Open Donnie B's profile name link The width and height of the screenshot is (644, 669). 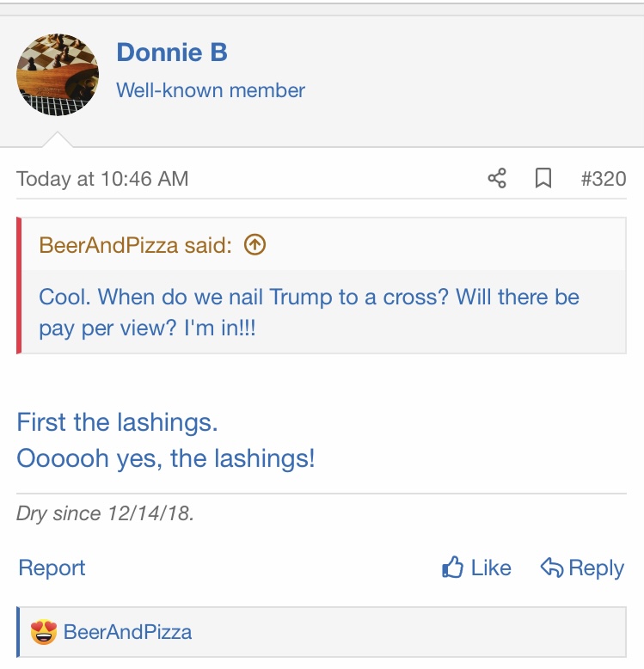[x=172, y=52]
